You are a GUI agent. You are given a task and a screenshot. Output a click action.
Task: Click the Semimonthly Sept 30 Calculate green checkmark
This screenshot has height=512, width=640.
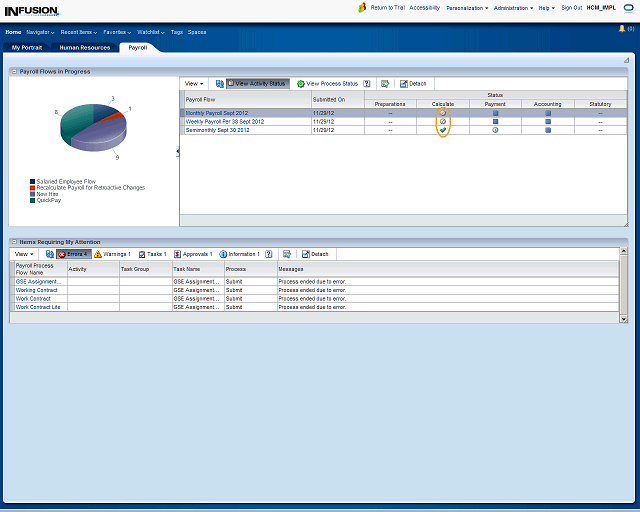[442, 130]
